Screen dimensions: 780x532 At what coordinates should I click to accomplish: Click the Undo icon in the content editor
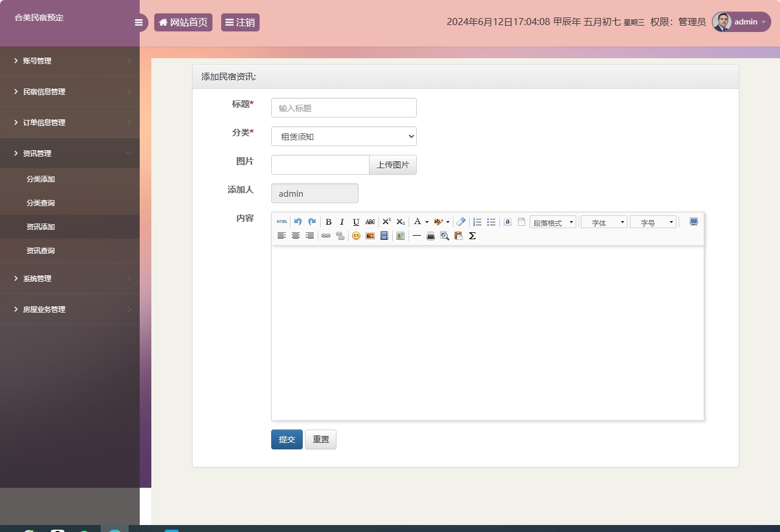pyautogui.click(x=297, y=221)
